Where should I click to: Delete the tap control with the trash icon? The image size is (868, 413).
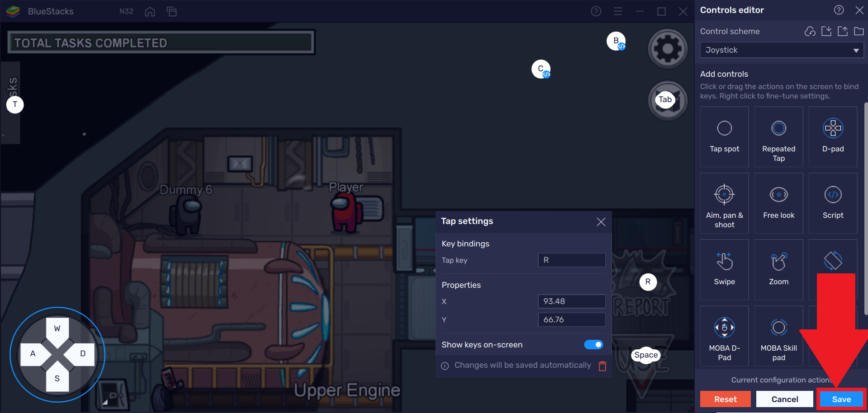tap(602, 366)
